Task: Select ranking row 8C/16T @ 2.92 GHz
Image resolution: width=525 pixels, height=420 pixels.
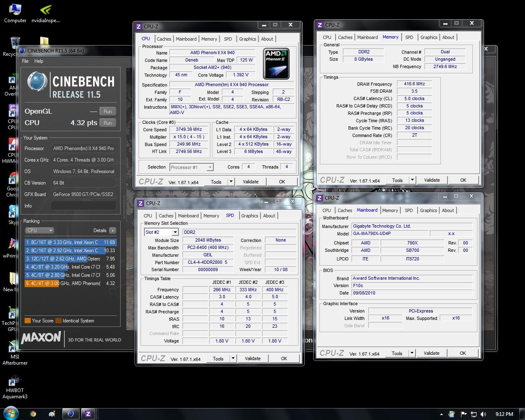Action: coord(71,251)
